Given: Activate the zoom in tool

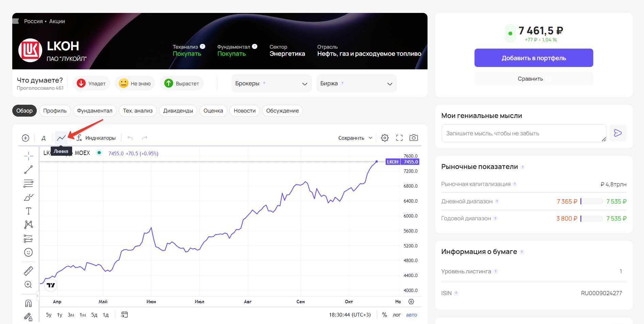Looking at the screenshot, I should pos(29,285).
